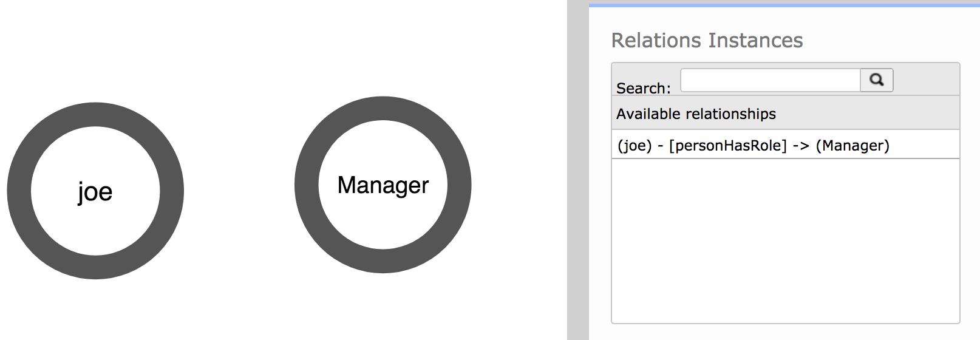Click the personHasRole text in the row

pos(727,146)
